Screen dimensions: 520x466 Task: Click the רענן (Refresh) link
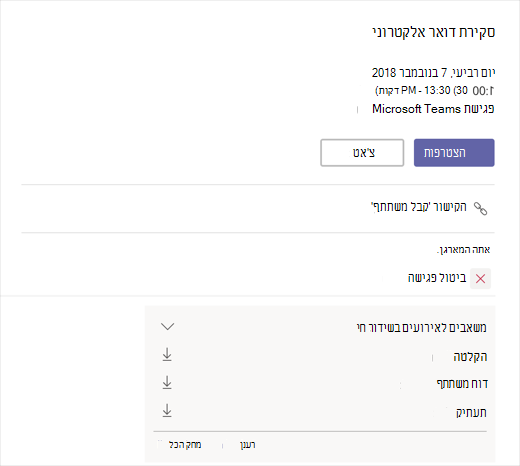(247, 445)
